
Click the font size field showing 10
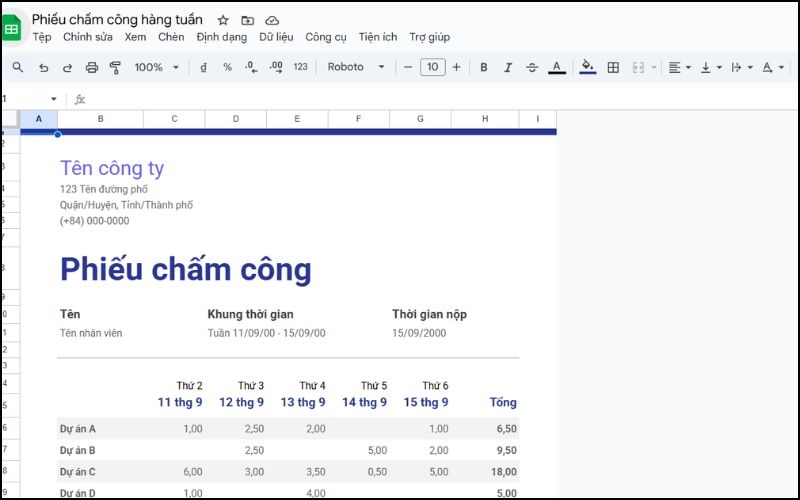tap(433, 67)
